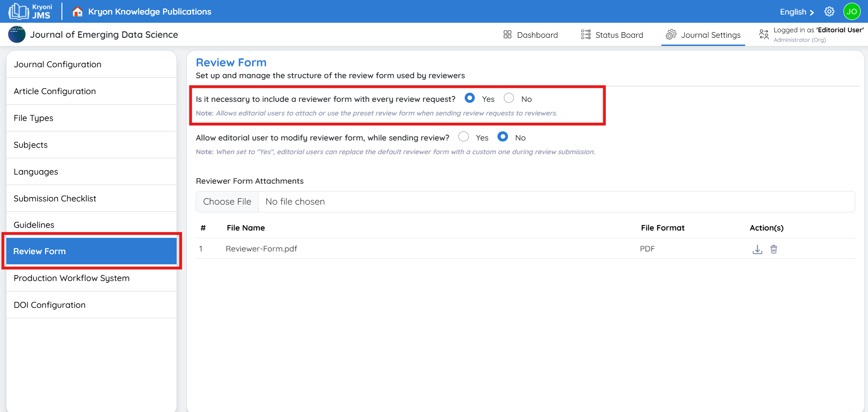The height and width of the screenshot is (412, 868).
Task: Switch to the Status Board tab
Action: [612, 35]
